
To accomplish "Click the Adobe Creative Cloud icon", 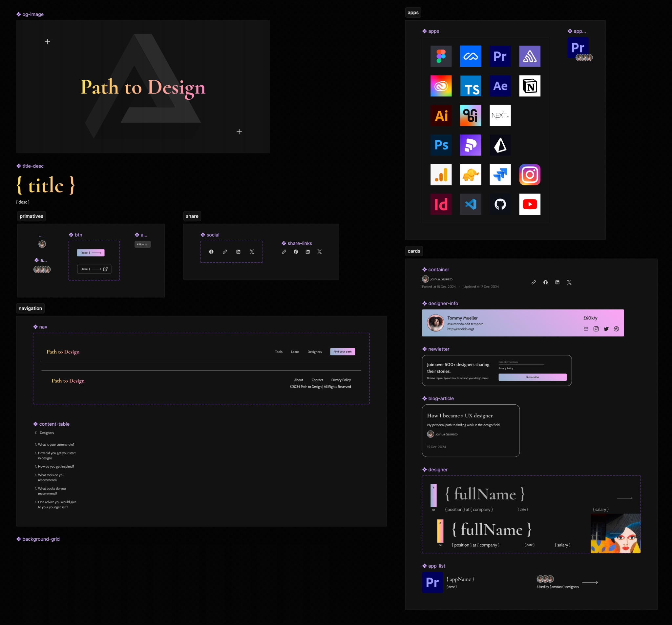I will (x=441, y=86).
